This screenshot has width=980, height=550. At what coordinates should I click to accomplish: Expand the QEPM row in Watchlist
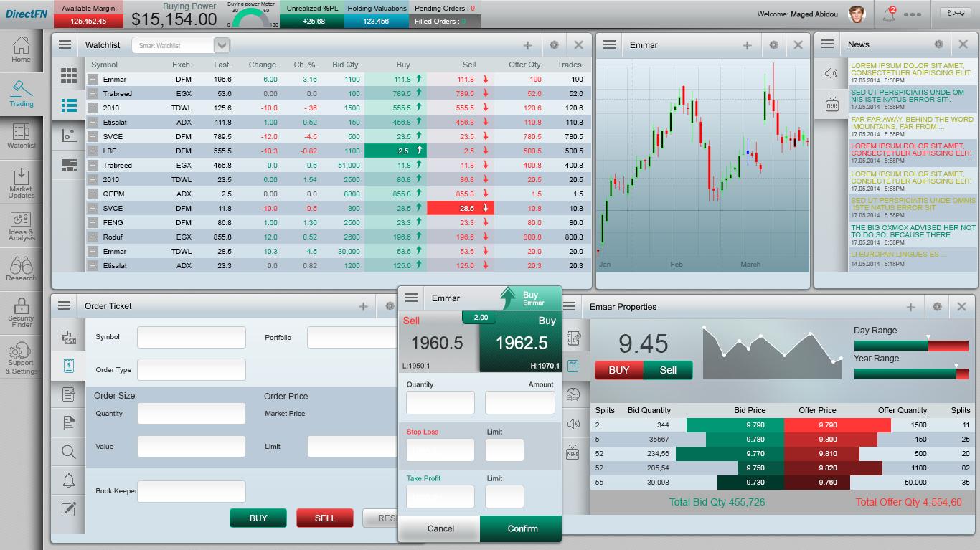(93, 194)
